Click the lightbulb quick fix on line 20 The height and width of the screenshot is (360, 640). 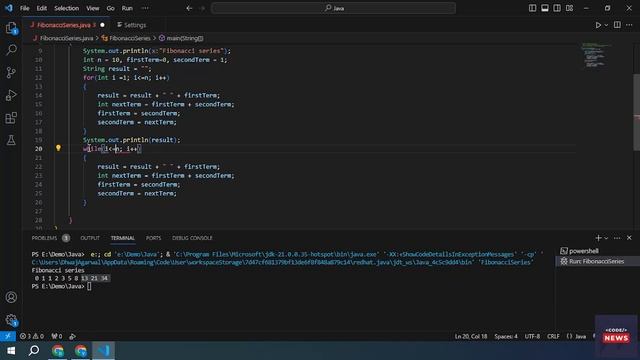pyautogui.click(x=58, y=148)
